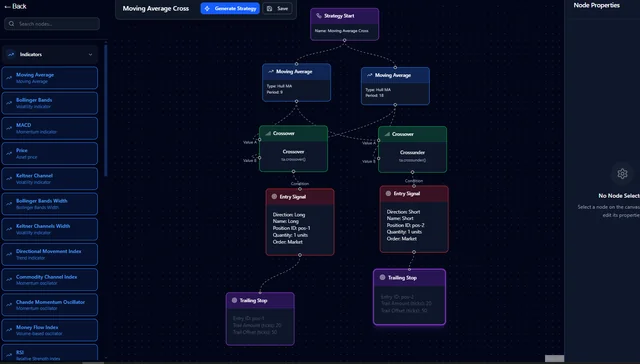
Task: Select the Chande Momentum Oscillator item
Action: (50, 305)
